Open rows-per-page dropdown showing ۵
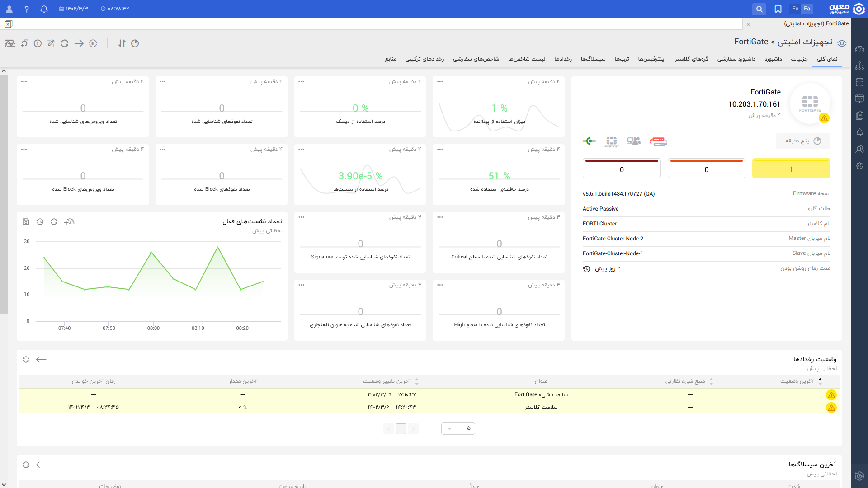868x488 pixels. click(x=458, y=428)
